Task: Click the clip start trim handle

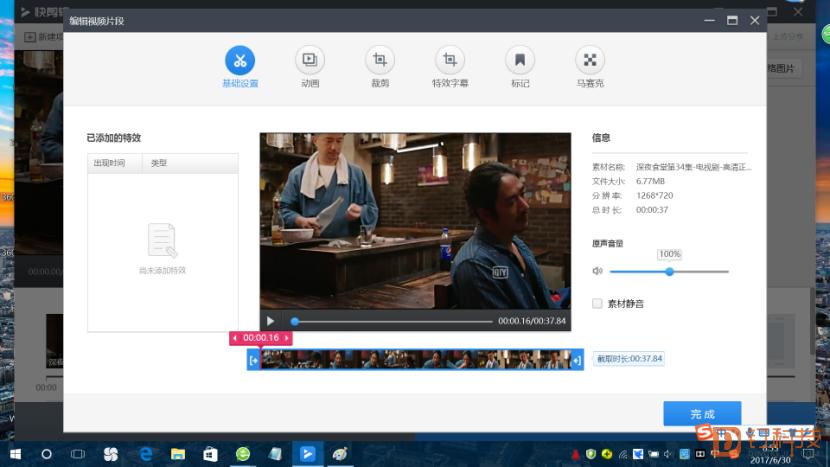Action: pos(254,360)
